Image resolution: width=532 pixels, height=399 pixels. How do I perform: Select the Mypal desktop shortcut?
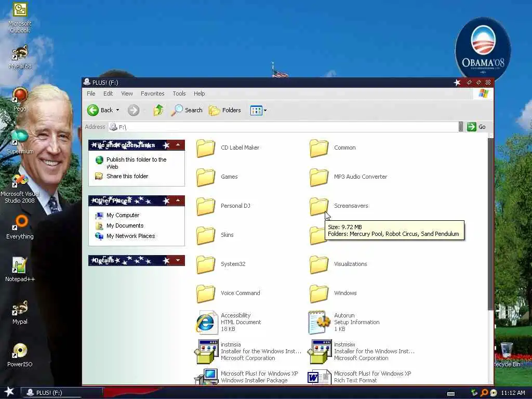pos(20,312)
